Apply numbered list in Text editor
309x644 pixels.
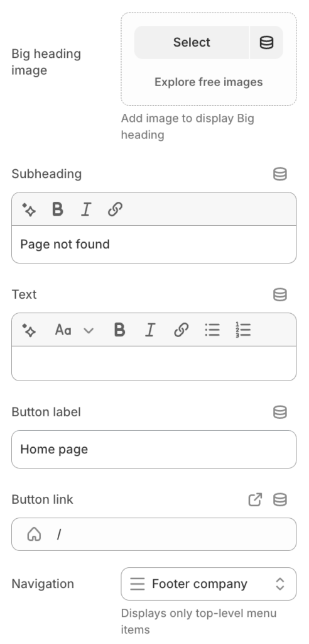[243, 330]
